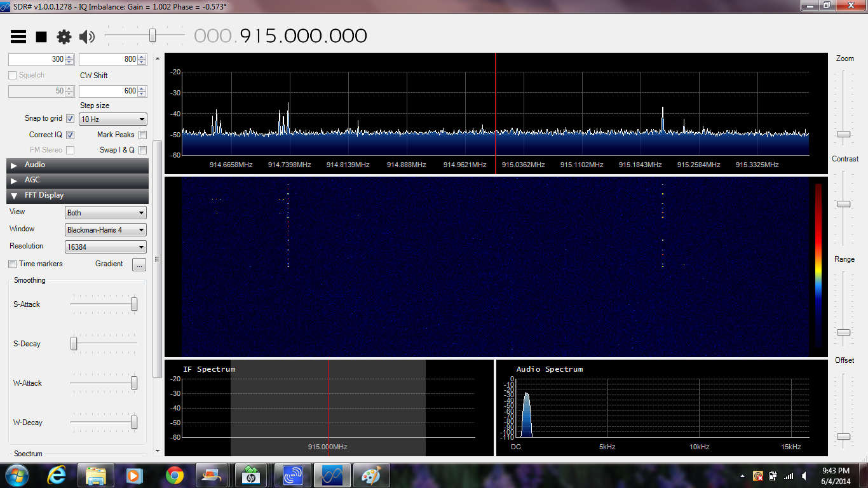Click the Windows Media Player taskbar icon

click(x=134, y=475)
